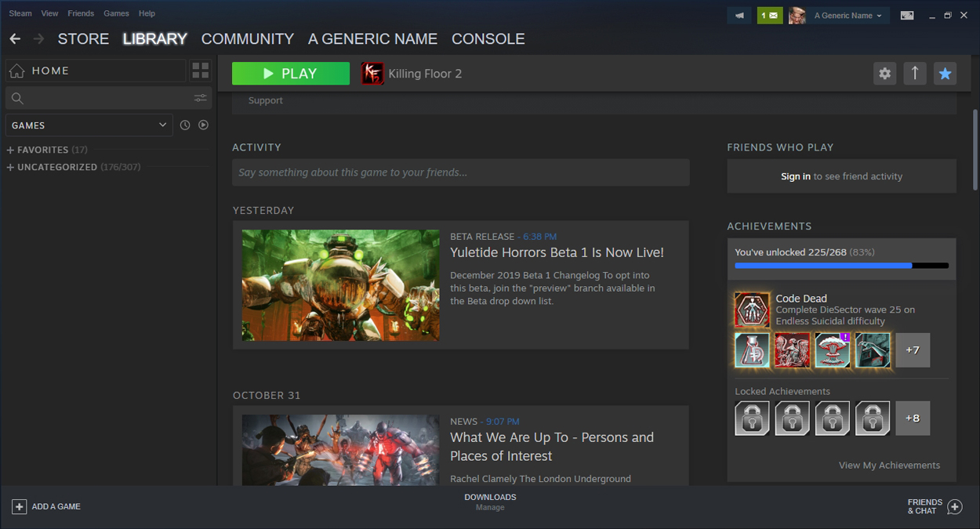The width and height of the screenshot is (980, 529).
Task: Open the CONSOLE tab
Action: [488, 38]
